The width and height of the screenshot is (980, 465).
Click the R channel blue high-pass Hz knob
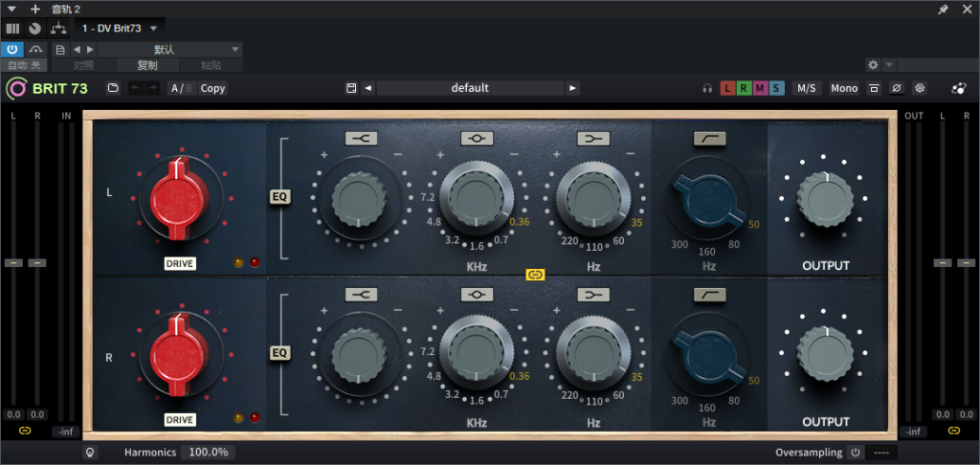[x=709, y=356]
